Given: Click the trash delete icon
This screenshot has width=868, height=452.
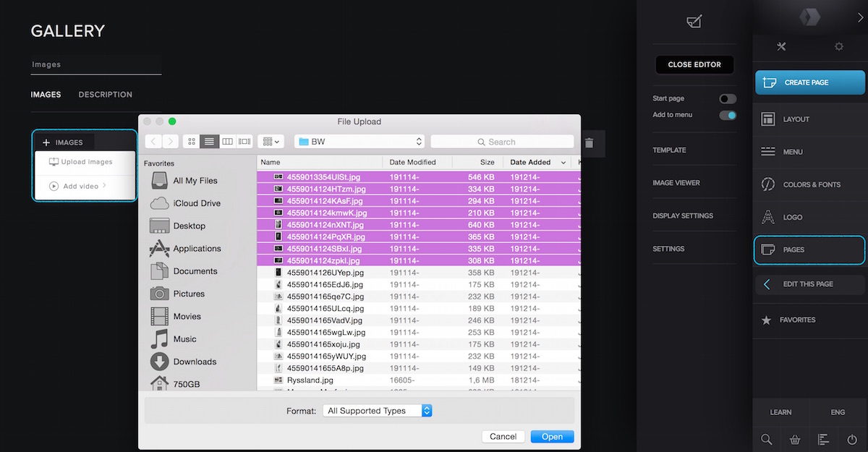Looking at the screenshot, I should click(589, 143).
